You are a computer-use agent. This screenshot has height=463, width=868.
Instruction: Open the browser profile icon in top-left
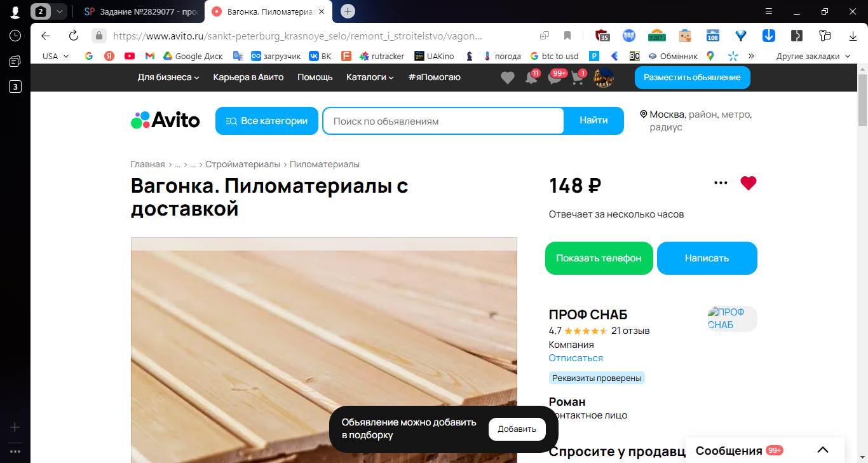[x=15, y=11]
